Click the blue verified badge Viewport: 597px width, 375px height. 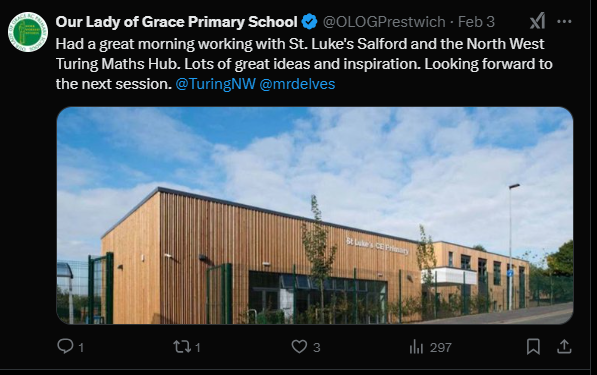tap(309, 22)
